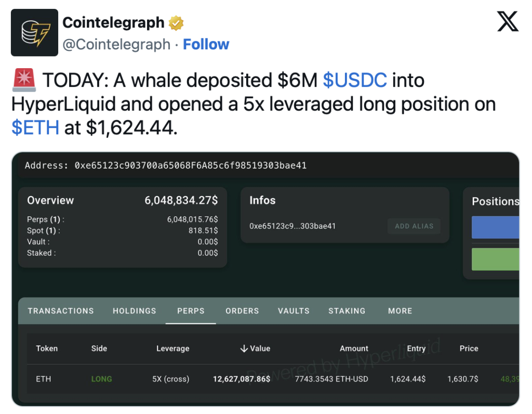532x414 pixels.
Task: Switch to the Transactions tab
Action: tap(61, 310)
